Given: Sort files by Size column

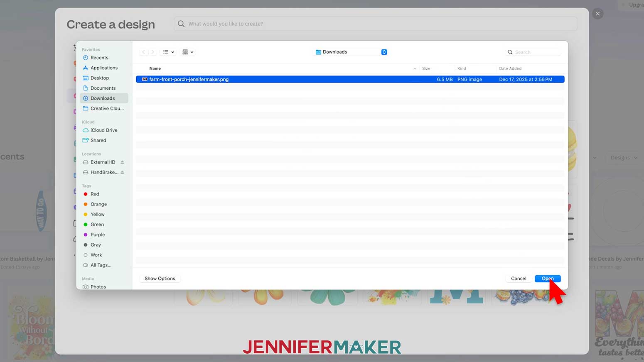Looking at the screenshot, I should (x=426, y=68).
